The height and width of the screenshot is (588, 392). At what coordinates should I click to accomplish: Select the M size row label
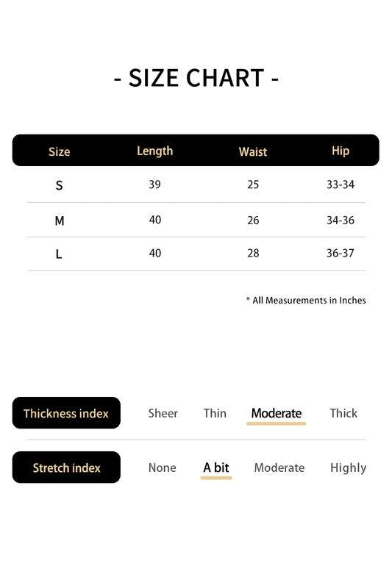click(x=60, y=220)
